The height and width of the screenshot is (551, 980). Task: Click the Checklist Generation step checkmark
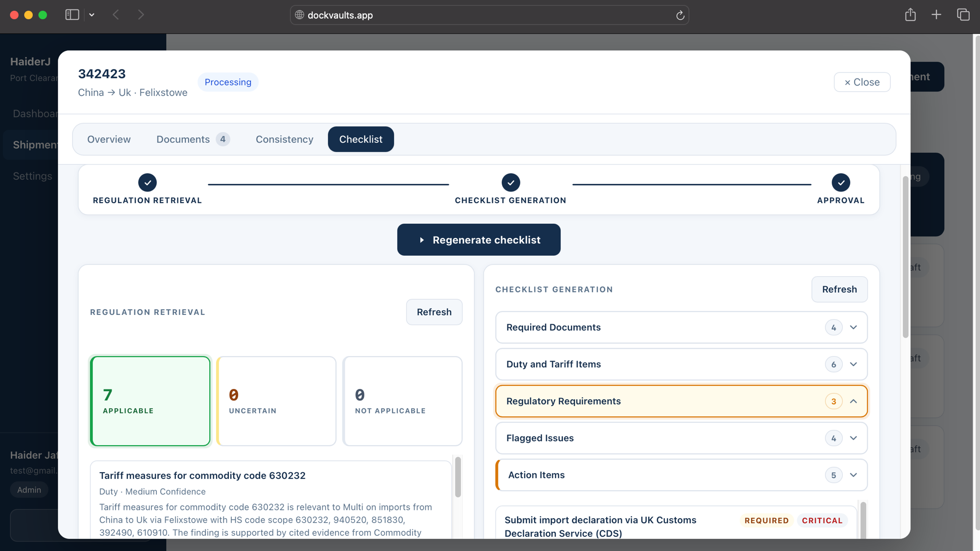coord(511,182)
